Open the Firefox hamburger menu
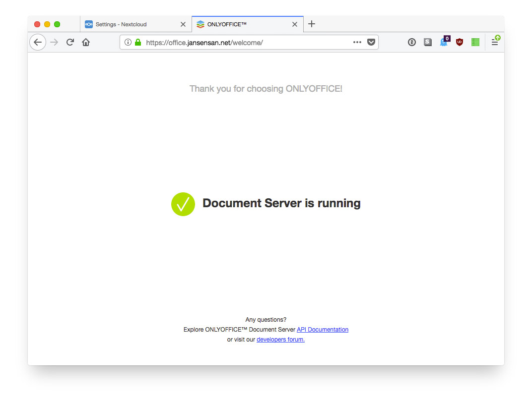 (x=495, y=41)
